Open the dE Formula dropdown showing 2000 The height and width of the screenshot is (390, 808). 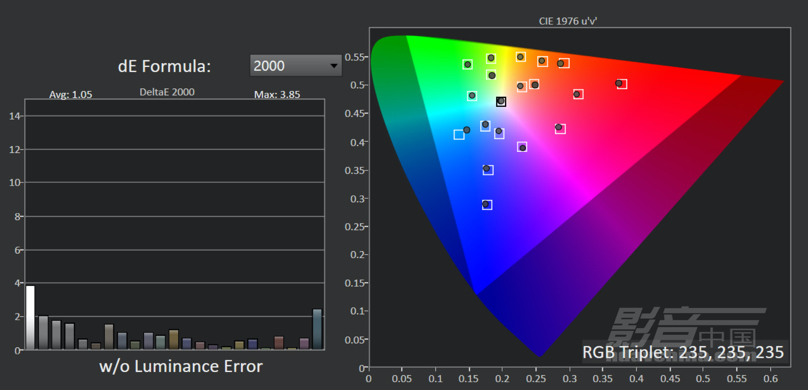point(296,66)
